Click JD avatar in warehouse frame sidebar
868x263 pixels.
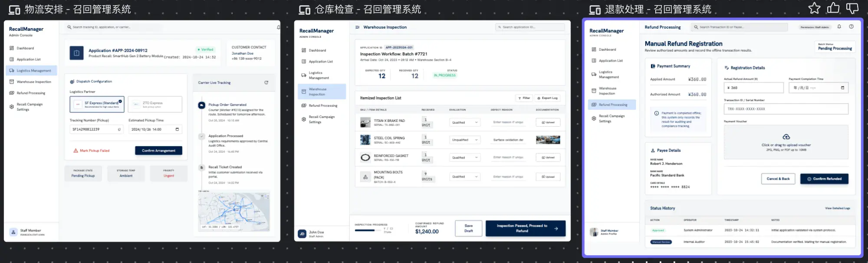point(302,234)
